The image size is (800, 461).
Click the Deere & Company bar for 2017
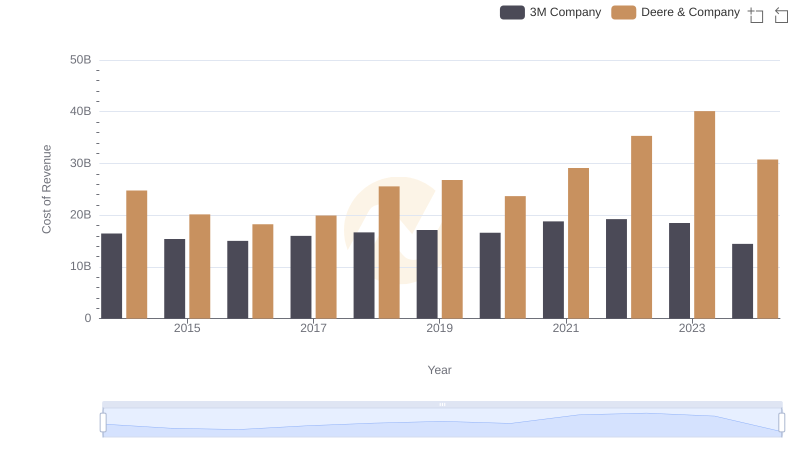(326, 267)
